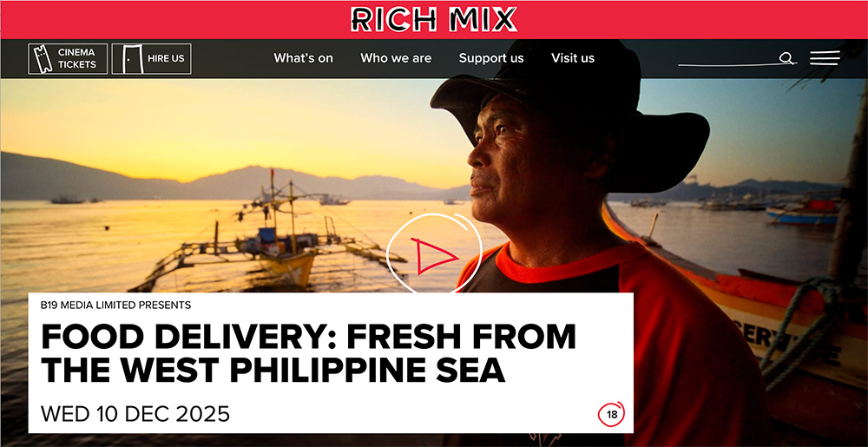Open the What's on menu

coord(303,58)
